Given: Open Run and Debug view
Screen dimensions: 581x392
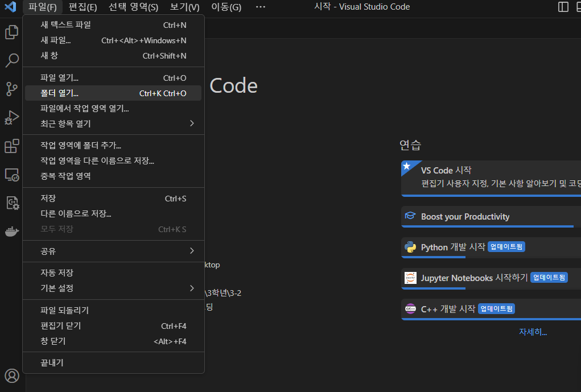Looking at the screenshot, I should pyautogui.click(x=12, y=117).
